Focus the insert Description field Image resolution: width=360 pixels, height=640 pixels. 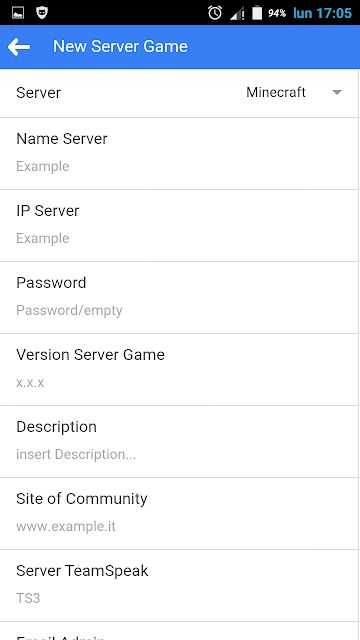tap(179, 454)
